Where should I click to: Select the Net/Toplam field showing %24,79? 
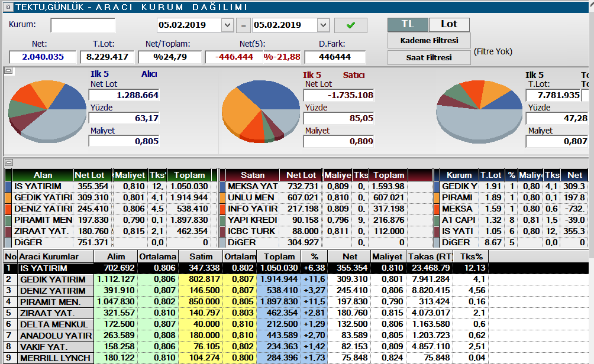point(170,57)
